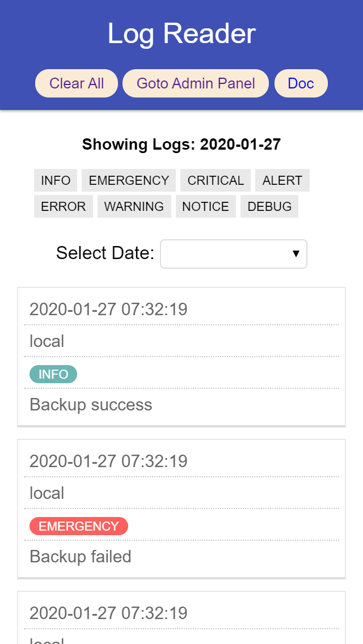
Task: Show only NOTICE level logs
Action: click(x=205, y=206)
